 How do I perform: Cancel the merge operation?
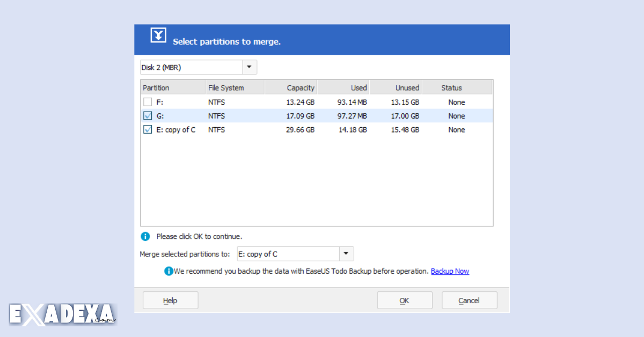[x=469, y=300]
